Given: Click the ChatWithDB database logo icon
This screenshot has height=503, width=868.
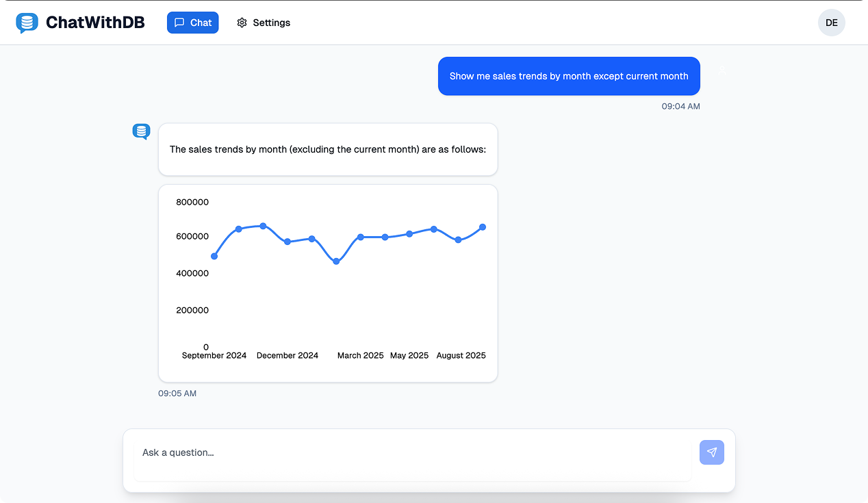Looking at the screenshot, I should pyautogui.click(x=27, y=23).
